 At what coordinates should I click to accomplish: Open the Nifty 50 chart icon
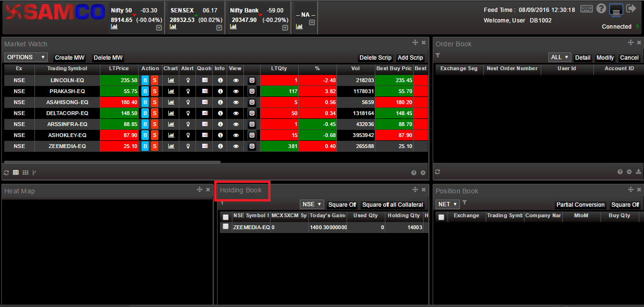[x=114, y=27]
